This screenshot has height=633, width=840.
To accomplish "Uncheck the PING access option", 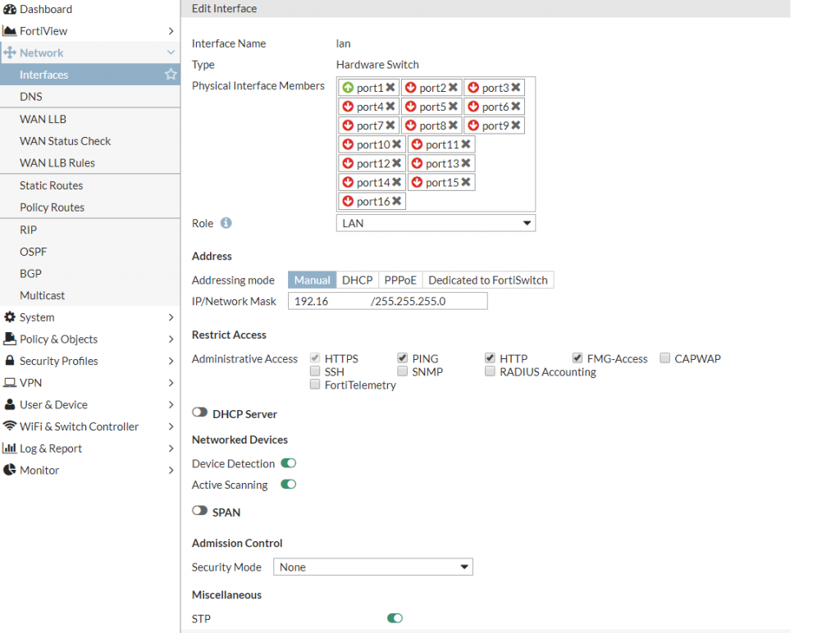I will click(x=403, y=357).
